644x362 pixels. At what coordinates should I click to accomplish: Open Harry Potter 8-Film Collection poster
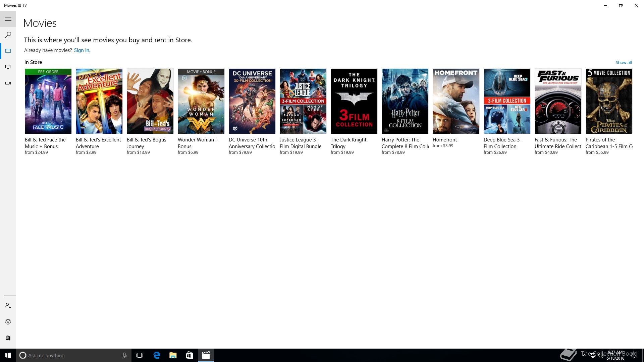click(405, 101)
